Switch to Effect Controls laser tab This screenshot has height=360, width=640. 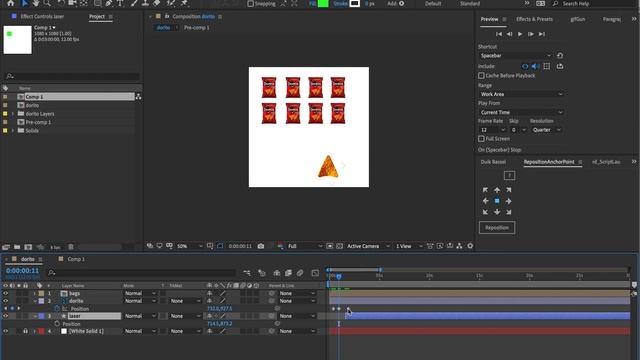(42, 16)
